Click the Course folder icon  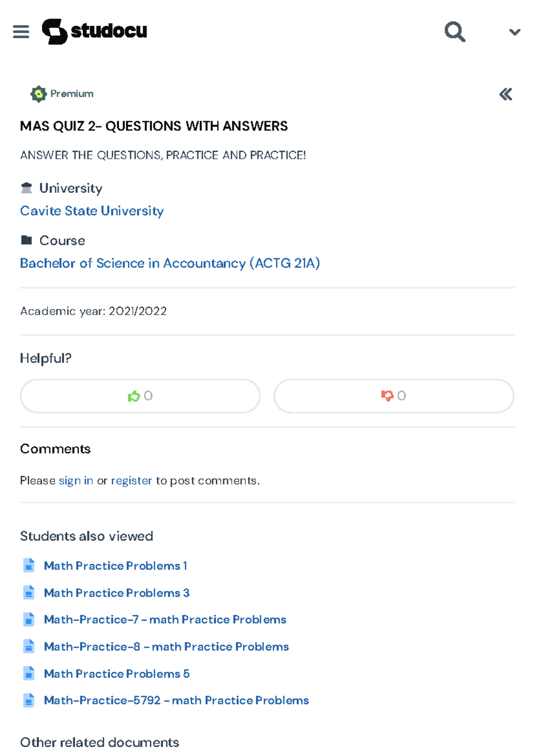27,240
